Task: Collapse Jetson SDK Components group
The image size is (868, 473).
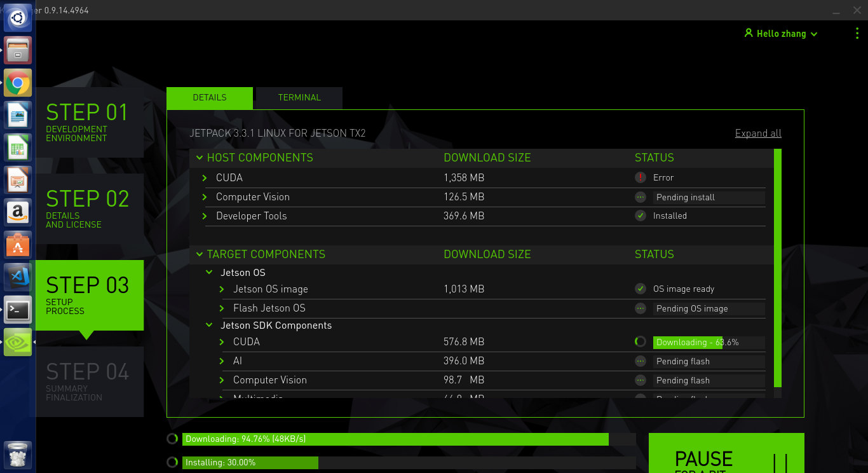Action: pos(209,325)
